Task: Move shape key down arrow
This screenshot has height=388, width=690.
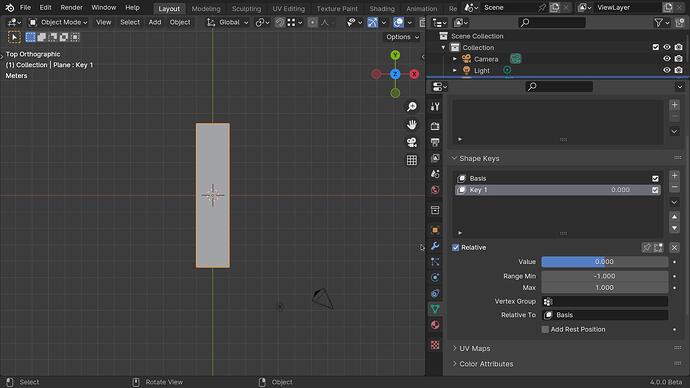Action: (674, 228)
